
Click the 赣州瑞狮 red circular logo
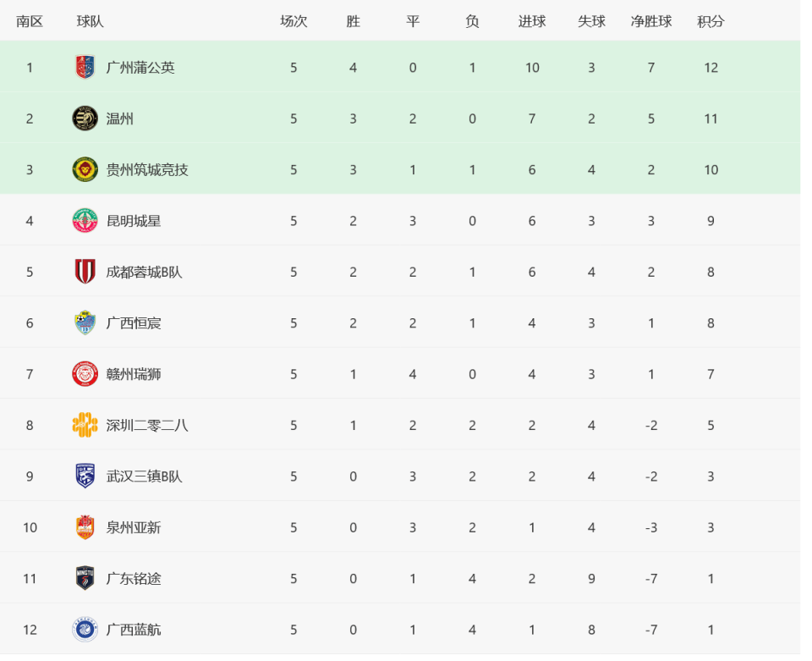[86, 375]
